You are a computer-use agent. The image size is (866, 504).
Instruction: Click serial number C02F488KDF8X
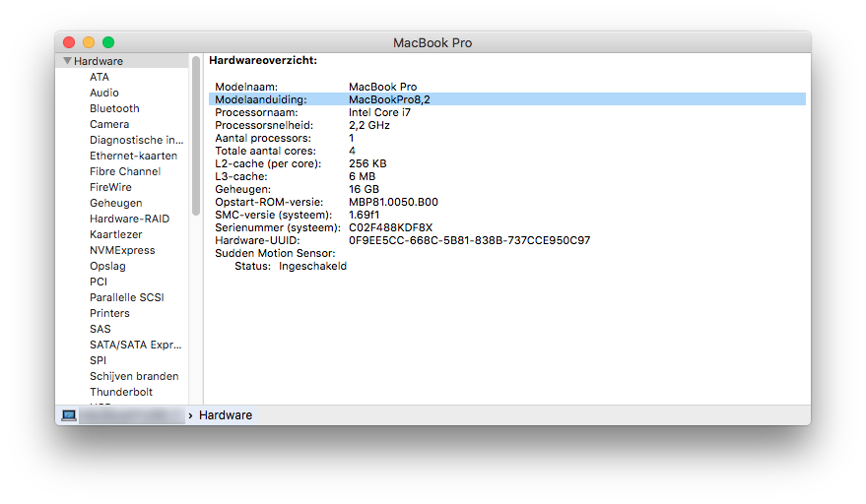(390, 227)
